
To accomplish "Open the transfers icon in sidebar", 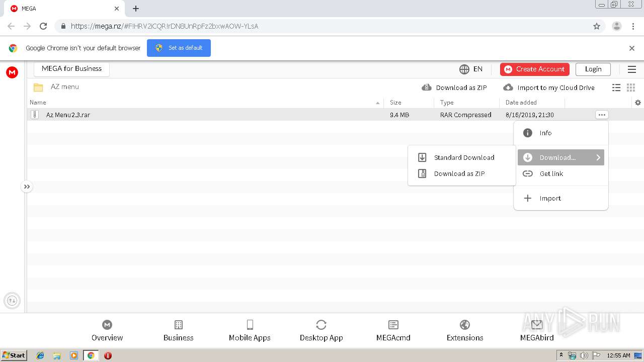I will click(x=12, y=301).
